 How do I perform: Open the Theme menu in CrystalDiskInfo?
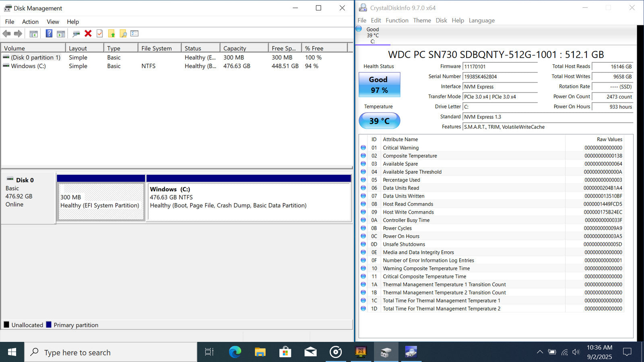click(422, 21)
